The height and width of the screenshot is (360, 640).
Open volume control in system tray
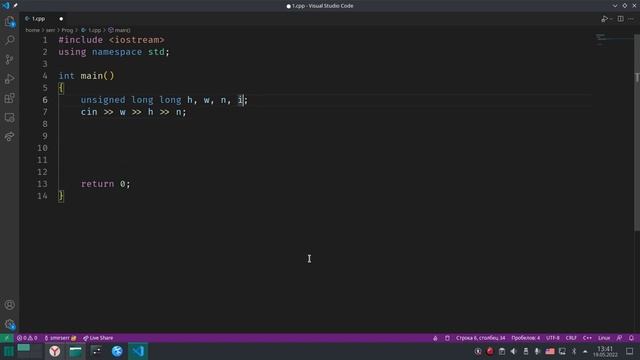[513, 351]
